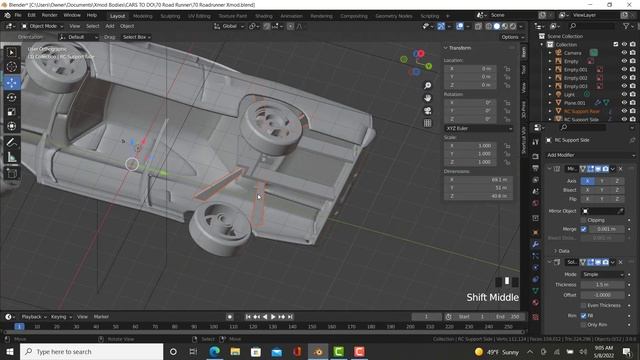Select the Transform tool in the toolbar
This screenshot has height=360, width=640.
(12, 126)
